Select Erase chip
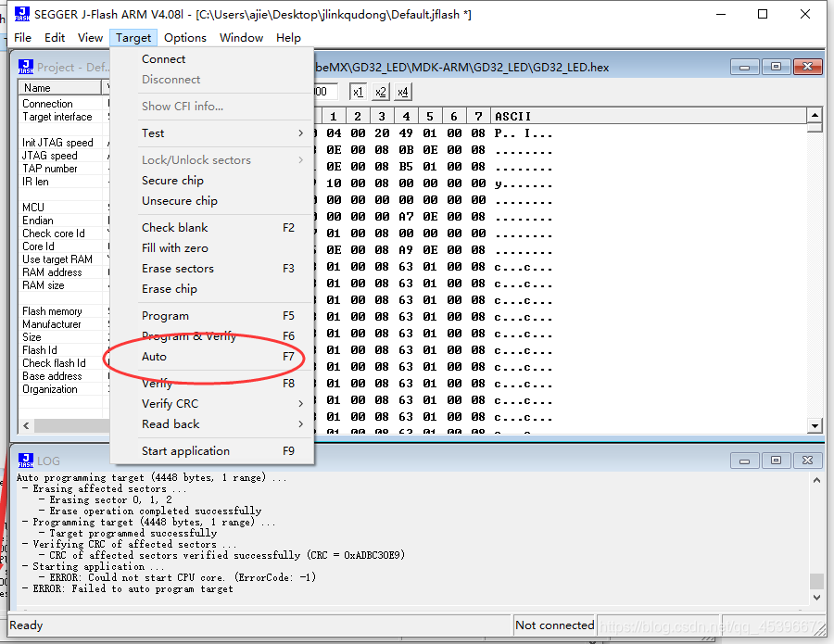This screenshot has height=644, width=834. 211,289
